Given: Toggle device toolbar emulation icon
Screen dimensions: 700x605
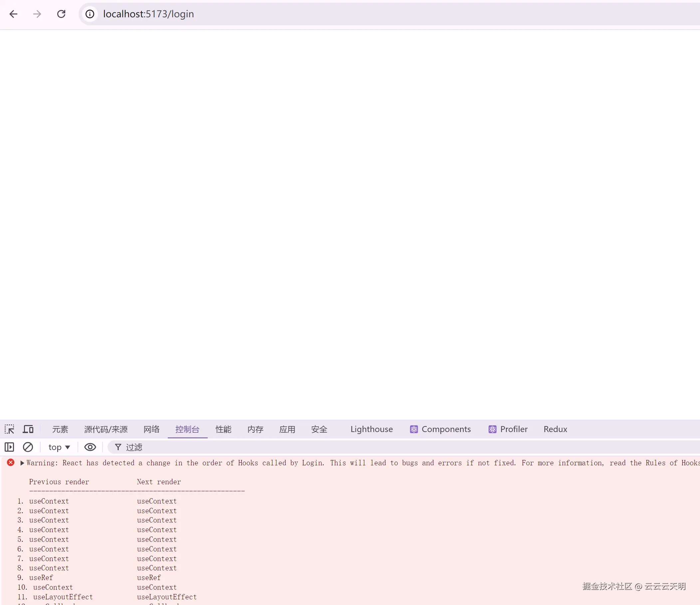Looking at the screenshot, I should tap(28, 429).
